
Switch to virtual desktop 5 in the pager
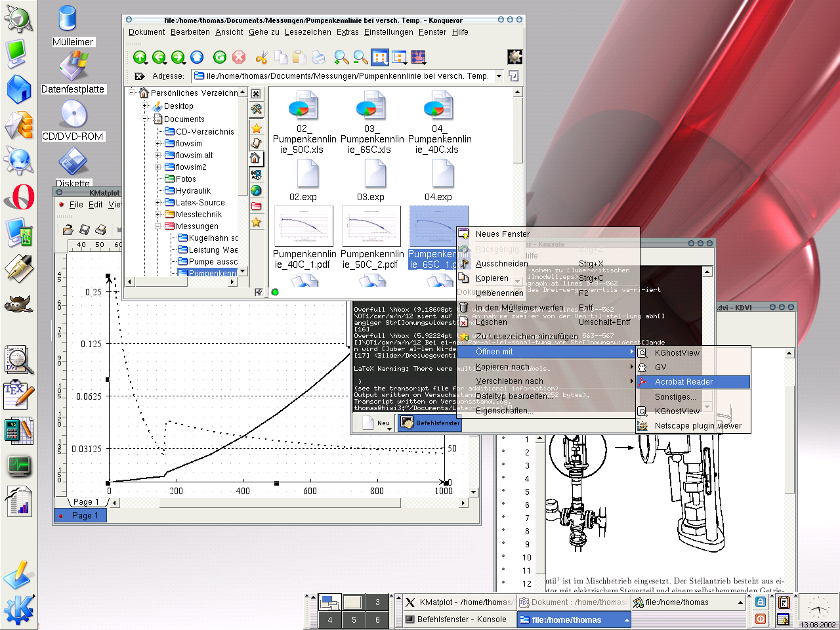tap(354, 619)
